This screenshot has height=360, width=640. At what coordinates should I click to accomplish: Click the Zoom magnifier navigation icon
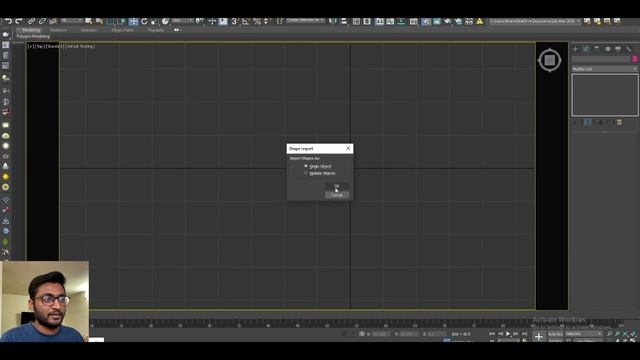609,334
